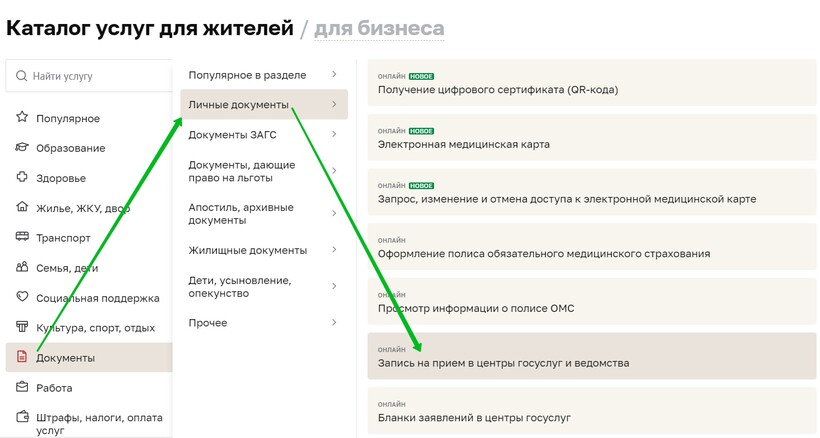Click the column icon for Культура, спорт, отдых
The height and width of the screenshot is (438, 820).
click(22, 327)
